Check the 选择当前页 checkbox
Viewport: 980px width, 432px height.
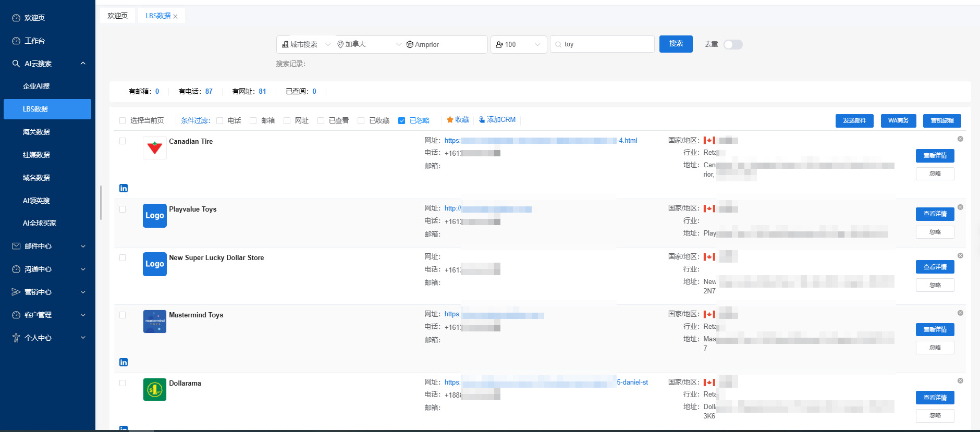tap(123, 121)
